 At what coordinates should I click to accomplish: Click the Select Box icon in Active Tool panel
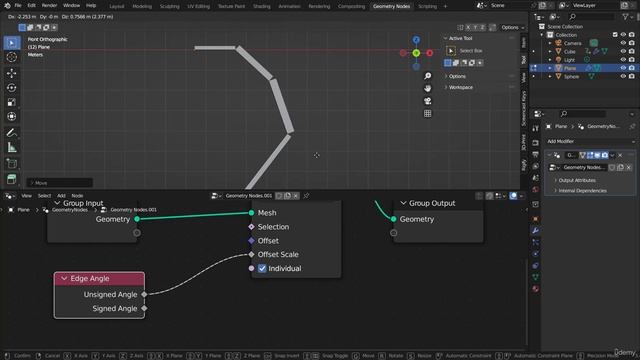(x=451, y=51)
